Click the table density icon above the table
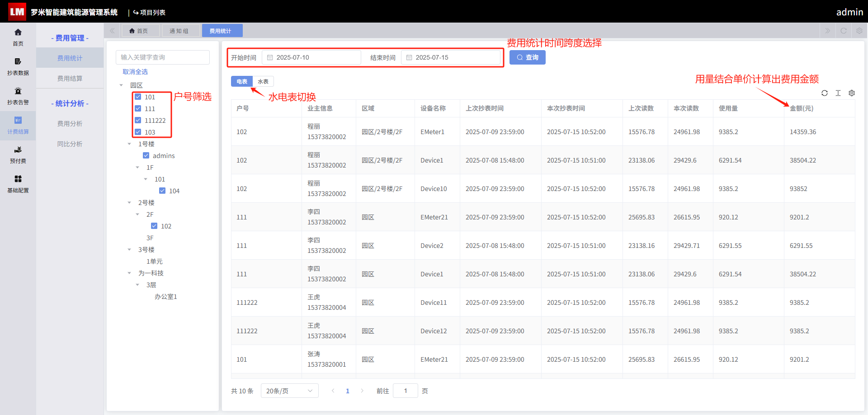Image resolution: width=868 pixels, height=415 pixels. [x=838, y=93]
